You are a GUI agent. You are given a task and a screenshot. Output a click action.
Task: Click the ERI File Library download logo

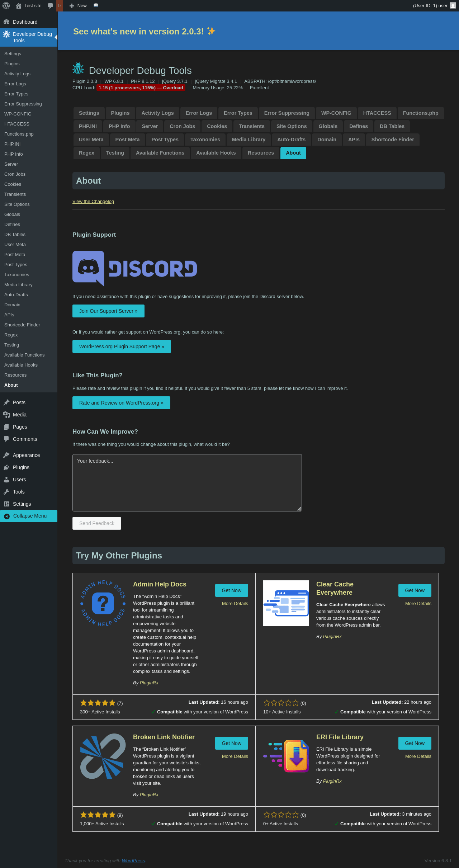click(x=286, y=756)
